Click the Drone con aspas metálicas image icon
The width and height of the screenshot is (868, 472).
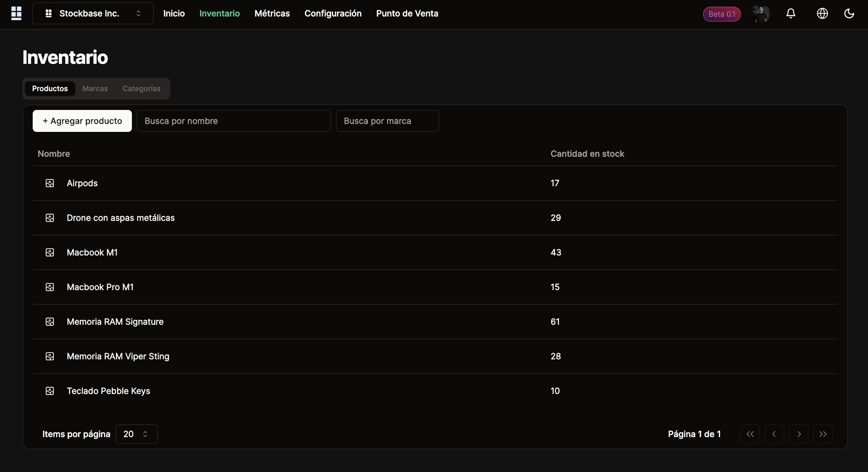50,218
